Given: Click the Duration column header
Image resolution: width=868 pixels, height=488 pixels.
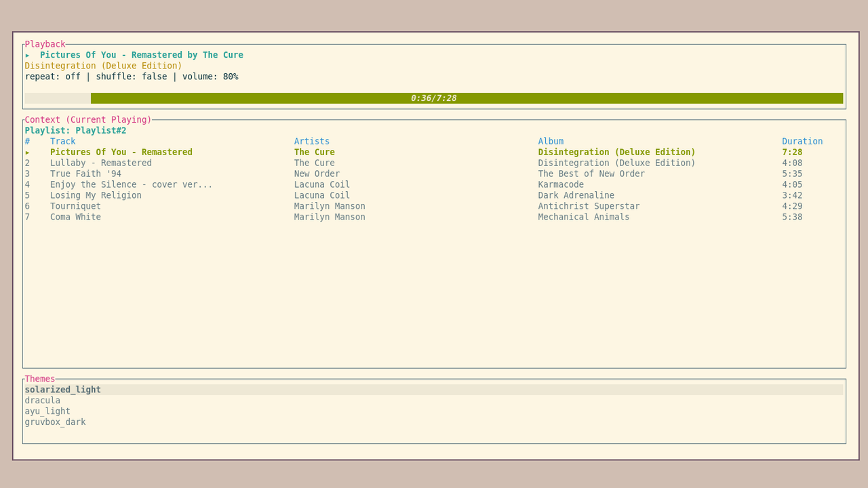Looking at the screenshot, I should (x=802, y=142).
